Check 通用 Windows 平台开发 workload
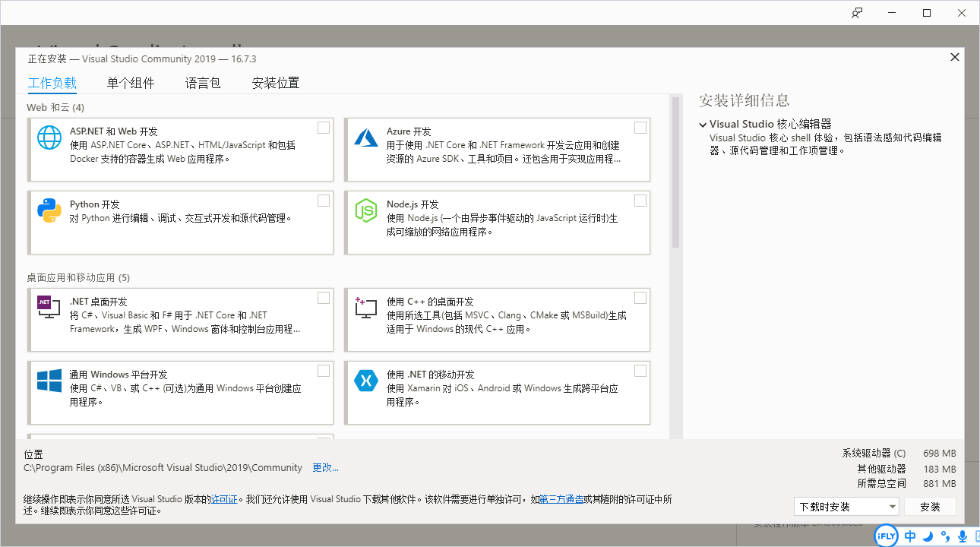 (324, 371)
